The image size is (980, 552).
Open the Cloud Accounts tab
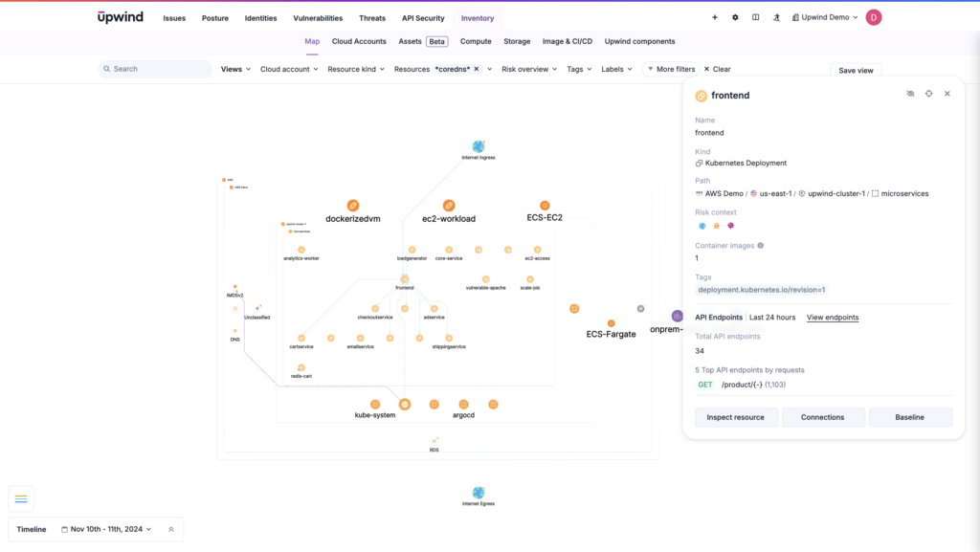tap(359, 41)
